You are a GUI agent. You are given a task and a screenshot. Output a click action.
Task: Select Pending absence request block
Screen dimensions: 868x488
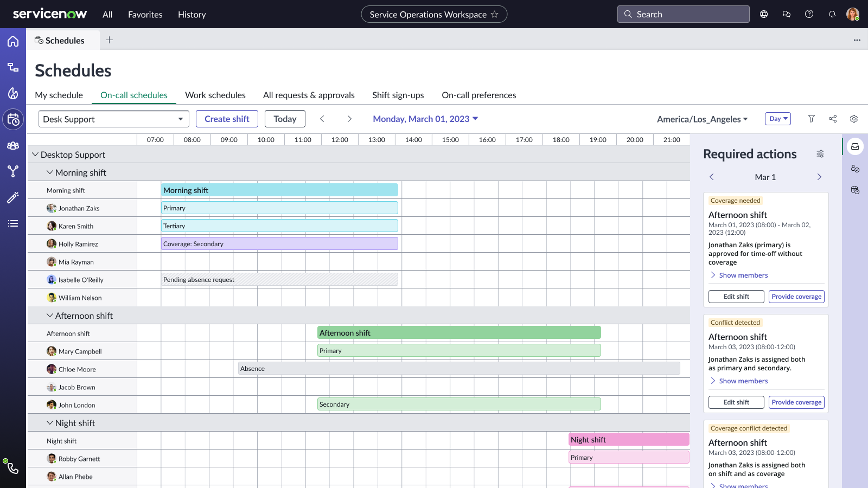coord(279,279)
